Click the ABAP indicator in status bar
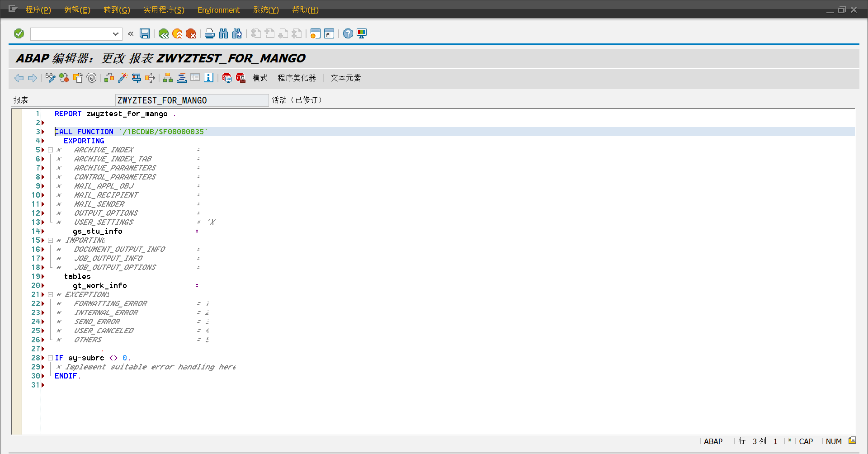868x454 pixels. (x=713, y=441)
